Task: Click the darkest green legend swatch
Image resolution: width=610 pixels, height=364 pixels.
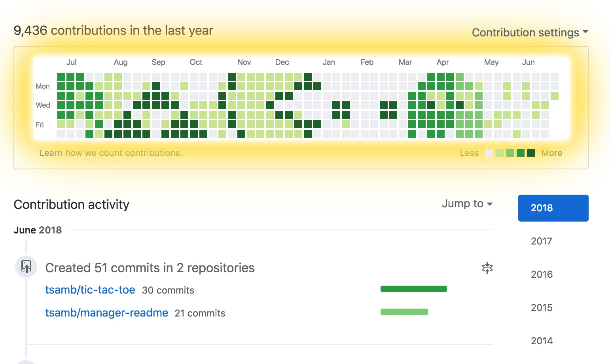Action: coord(531,153)
